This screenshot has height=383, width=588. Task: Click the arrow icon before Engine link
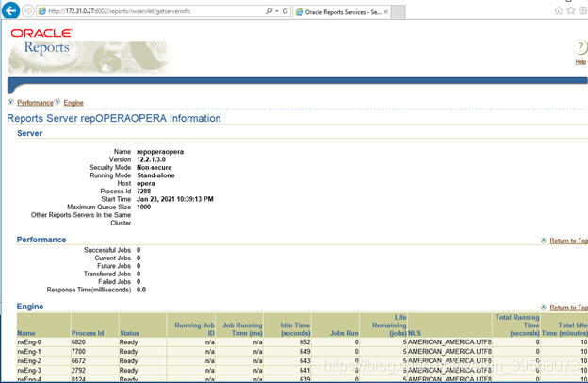tap(57, 102)
